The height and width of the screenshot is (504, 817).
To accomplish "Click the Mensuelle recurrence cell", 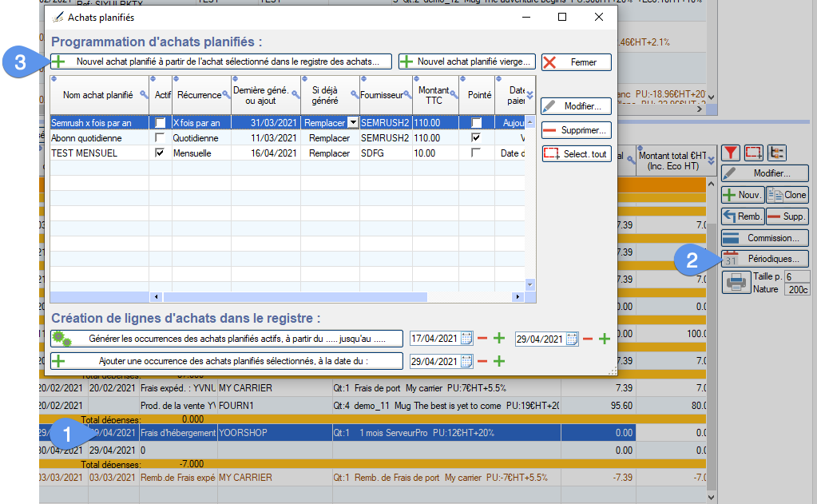I will point(201,153).
